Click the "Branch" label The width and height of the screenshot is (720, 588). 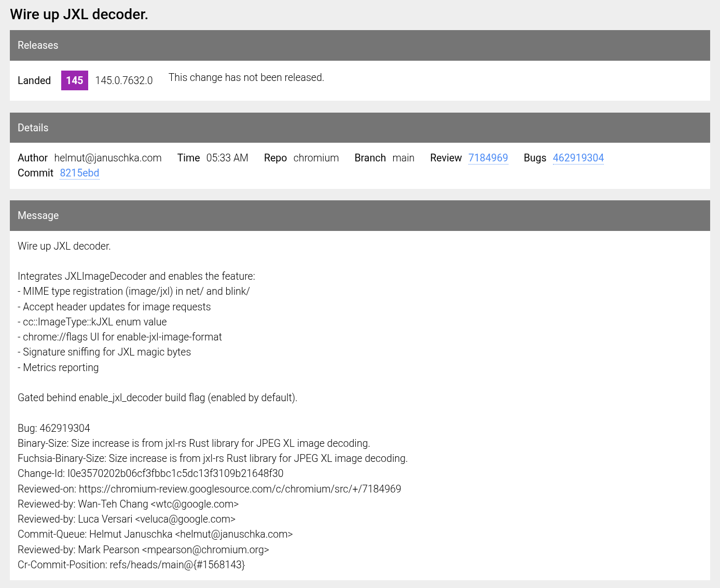point(370,158)
